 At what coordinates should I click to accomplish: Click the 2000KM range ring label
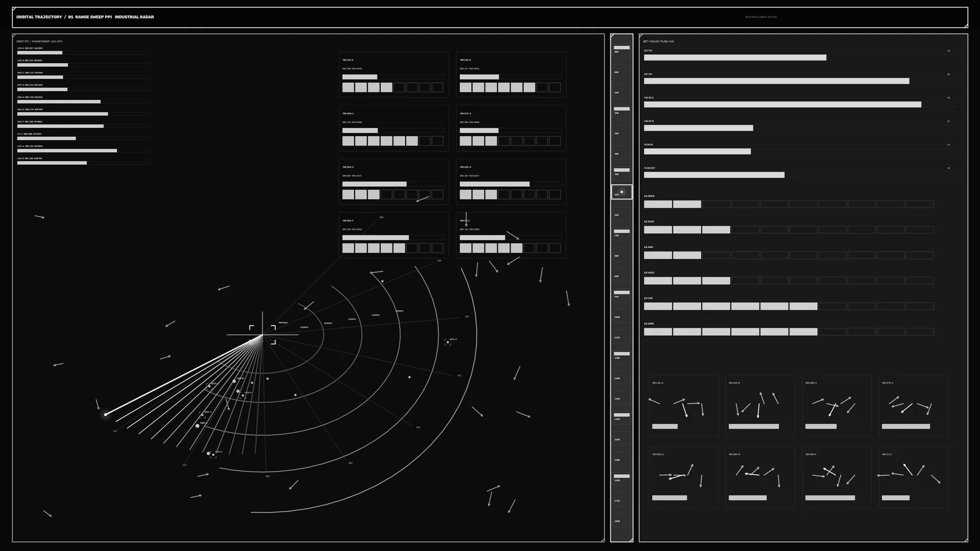[x=399, y=311]
